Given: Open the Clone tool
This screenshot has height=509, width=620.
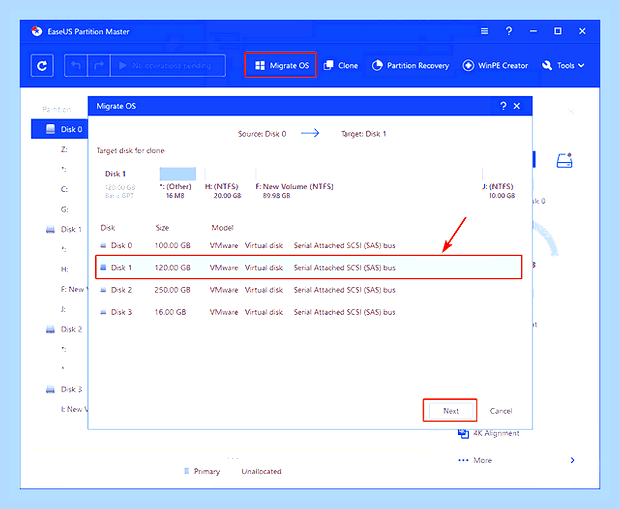Looking at the screenshot, I should [340, 65].
